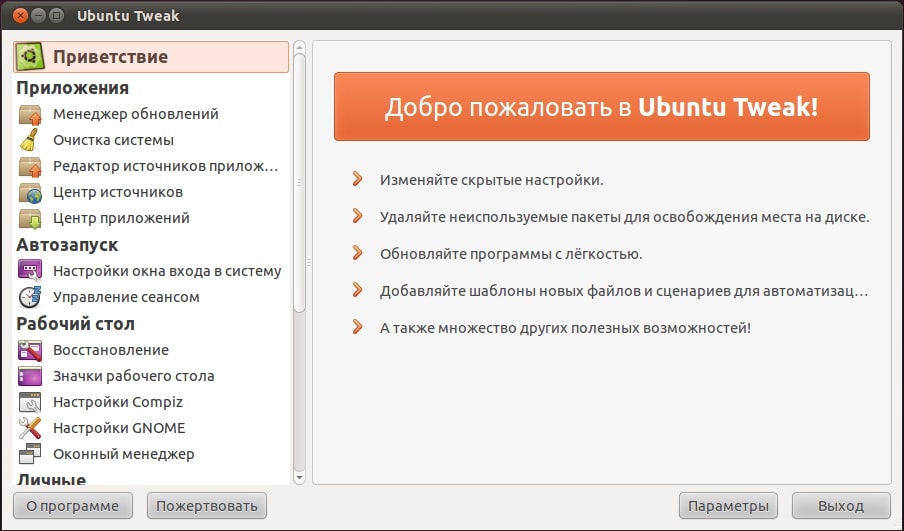Select the Приветствие item in sidebar
The image size is (904, 531).
150,57
